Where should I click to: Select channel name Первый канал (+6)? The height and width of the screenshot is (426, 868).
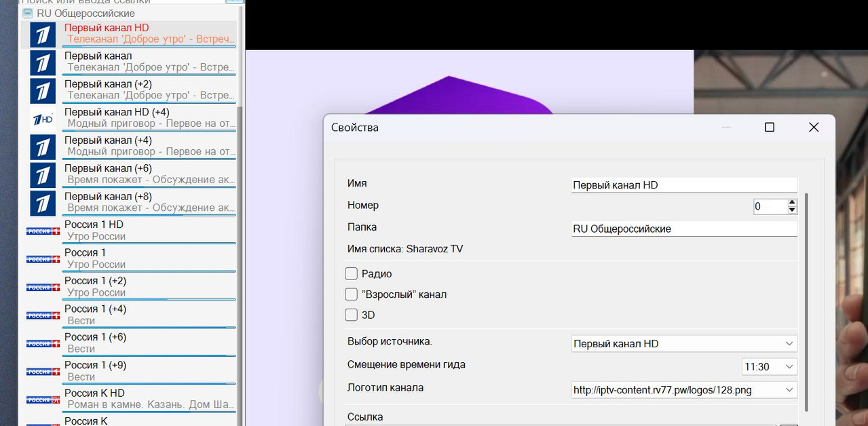coord(108,168)
